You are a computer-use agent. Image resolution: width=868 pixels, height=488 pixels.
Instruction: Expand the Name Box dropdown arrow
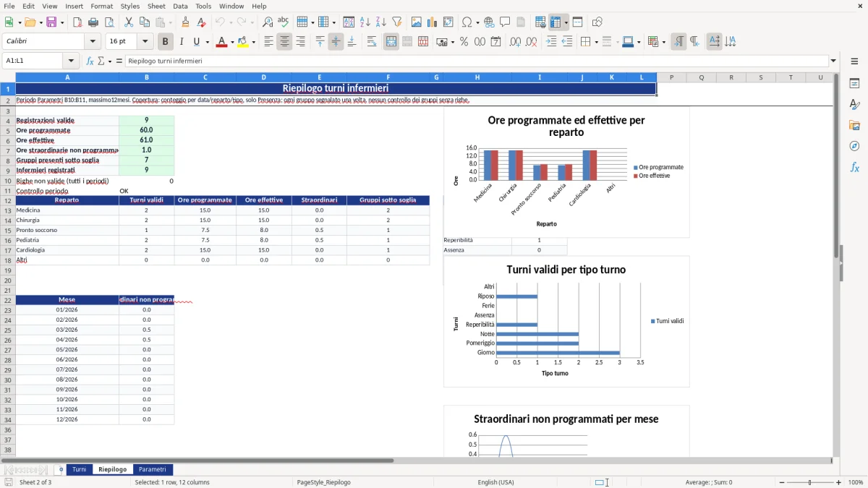(71, 61)
